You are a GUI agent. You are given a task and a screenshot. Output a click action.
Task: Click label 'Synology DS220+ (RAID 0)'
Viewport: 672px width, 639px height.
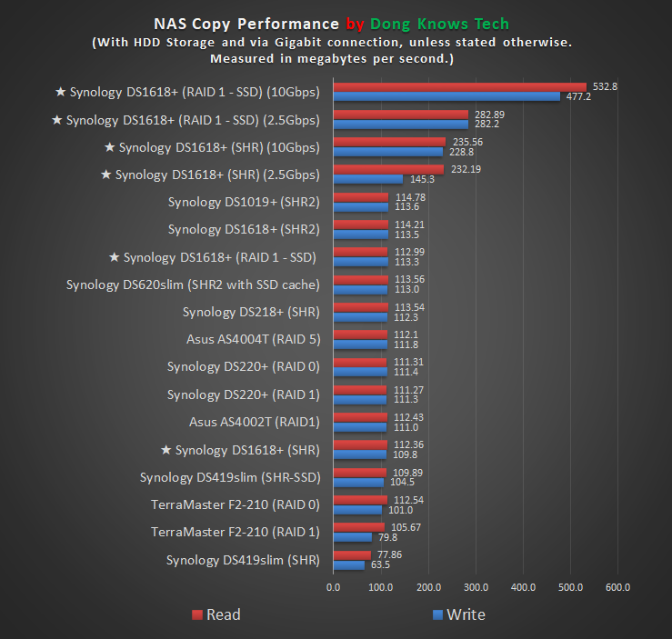244,366
